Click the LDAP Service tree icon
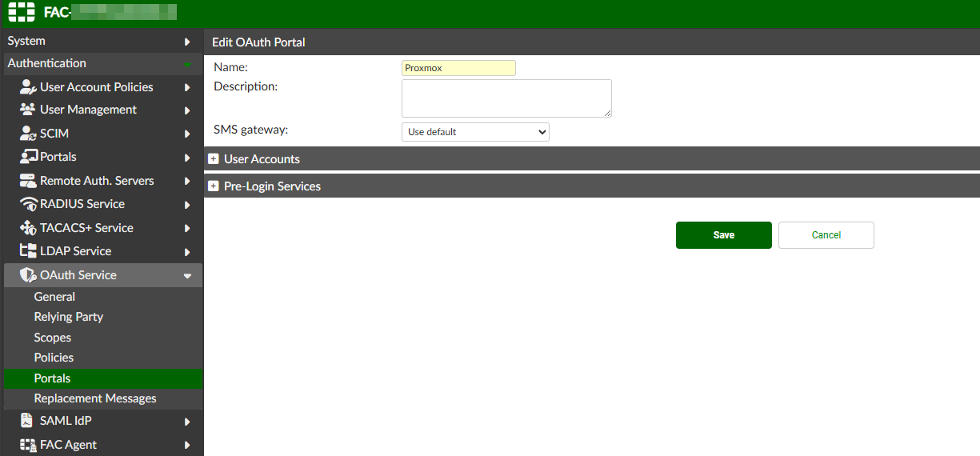Viewport: 980px width, 456px height. pyautogui.click(x=28, y=251)
